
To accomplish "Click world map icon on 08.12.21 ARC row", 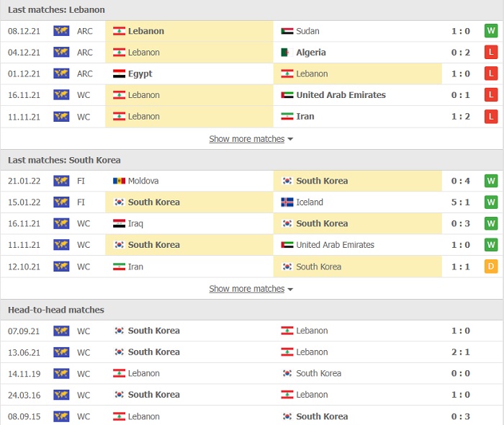I will tap(61, 31).
